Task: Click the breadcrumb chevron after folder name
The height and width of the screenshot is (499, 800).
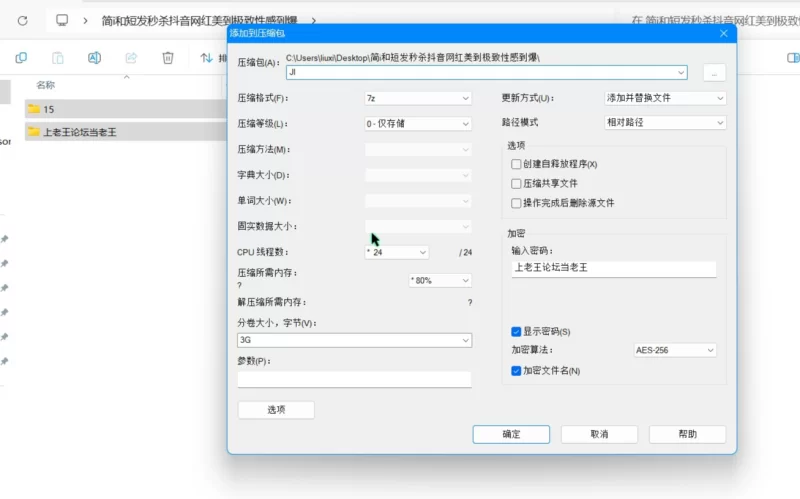Action: click(x=313, y=21)
